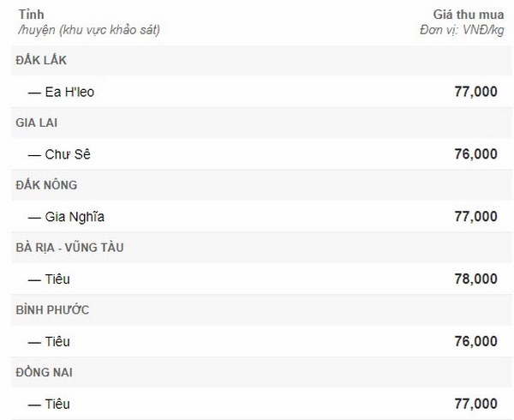Select the ĐẮK LẮK province row

[x=263, y=60]
